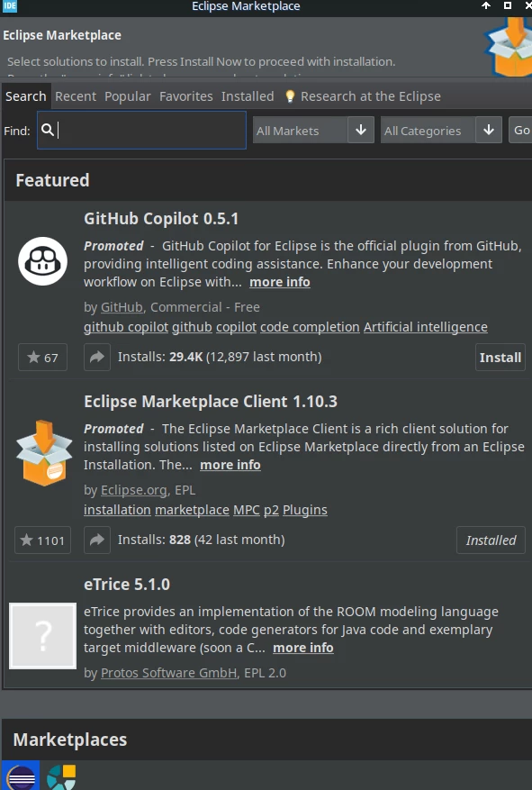Open the Protos Software GmbH provider link
The height and width of the screenshot is (790, 532).
[168, 673]
